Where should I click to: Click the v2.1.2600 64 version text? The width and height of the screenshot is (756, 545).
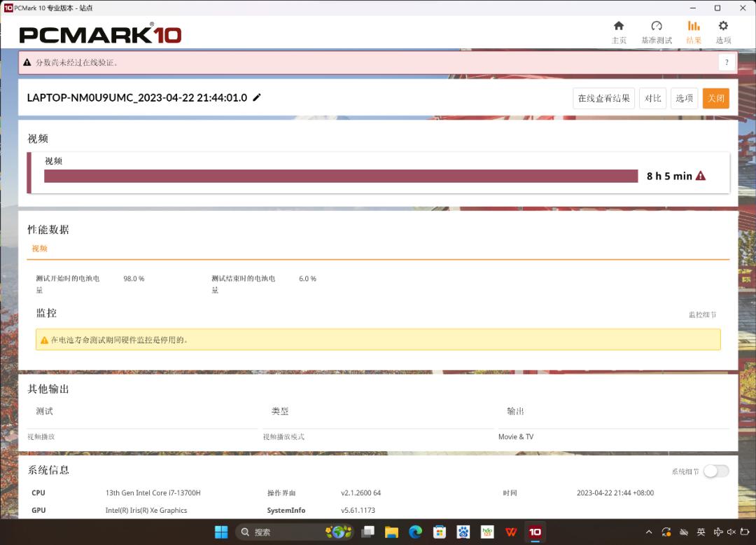tap(360, 493)
